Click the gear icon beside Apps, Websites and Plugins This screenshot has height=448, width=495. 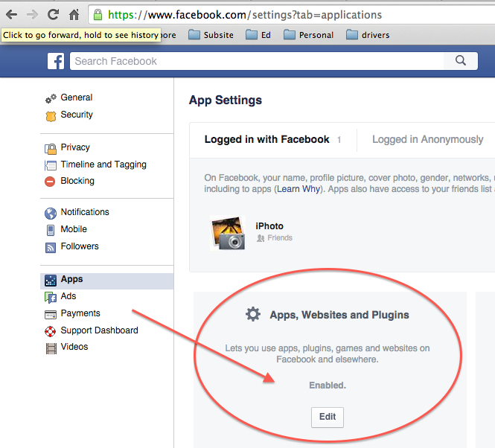click(x=253, y=314)
